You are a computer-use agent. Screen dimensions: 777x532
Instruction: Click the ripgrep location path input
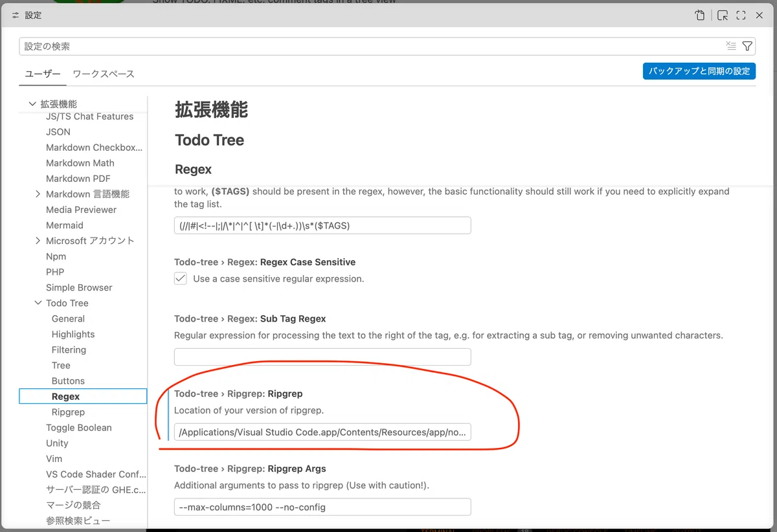point(322,432)
